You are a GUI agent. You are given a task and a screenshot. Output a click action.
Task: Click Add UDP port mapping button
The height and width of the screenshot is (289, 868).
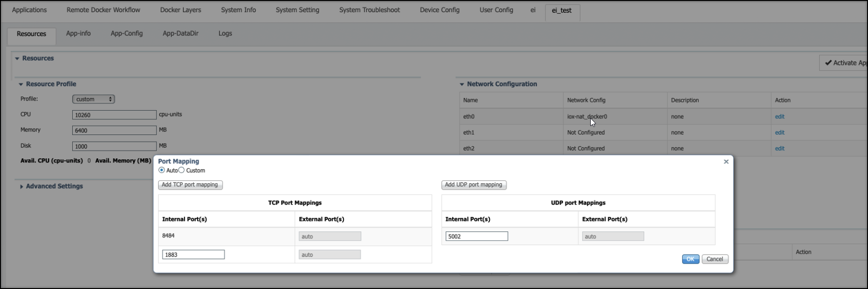point(474,185)
